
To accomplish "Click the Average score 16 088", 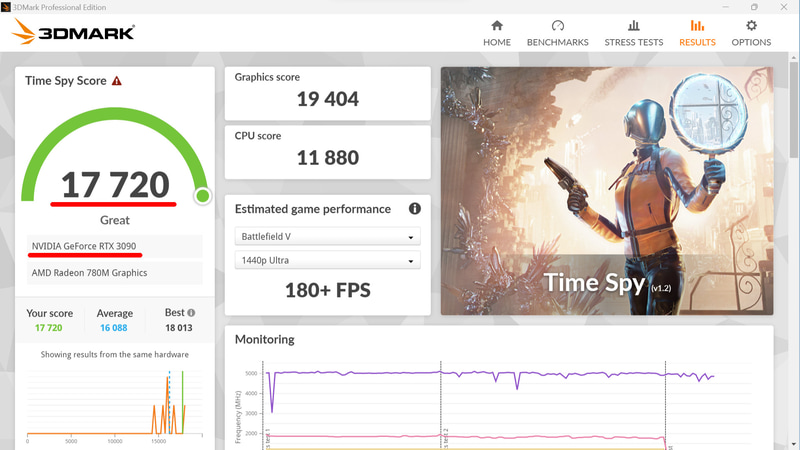I will 114,328.
